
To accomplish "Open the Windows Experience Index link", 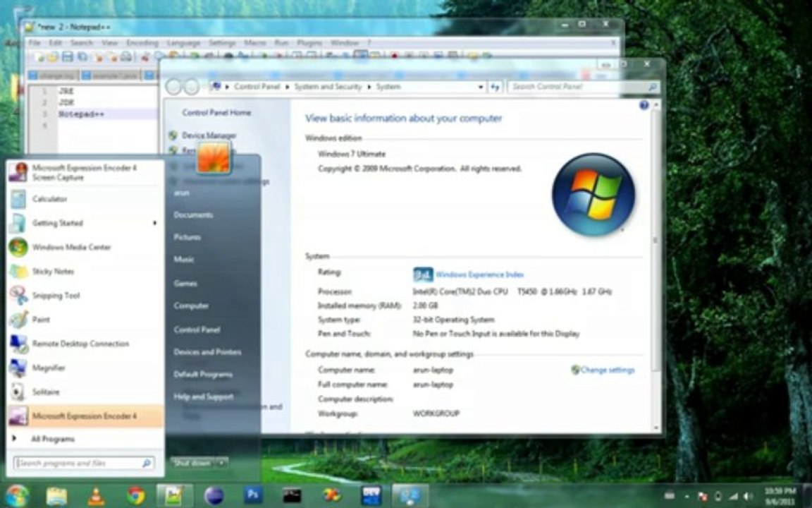I will (479, 274).
